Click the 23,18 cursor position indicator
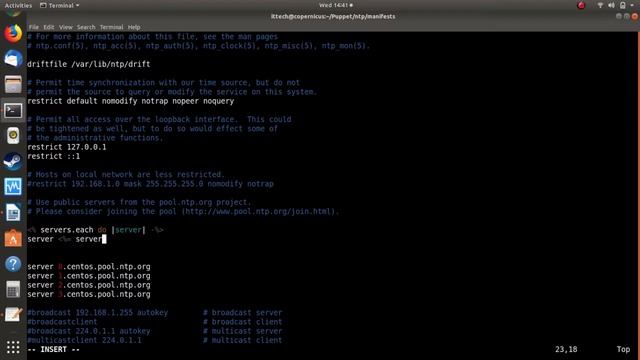This screenshot has height=360, width=640. point(566,349)
